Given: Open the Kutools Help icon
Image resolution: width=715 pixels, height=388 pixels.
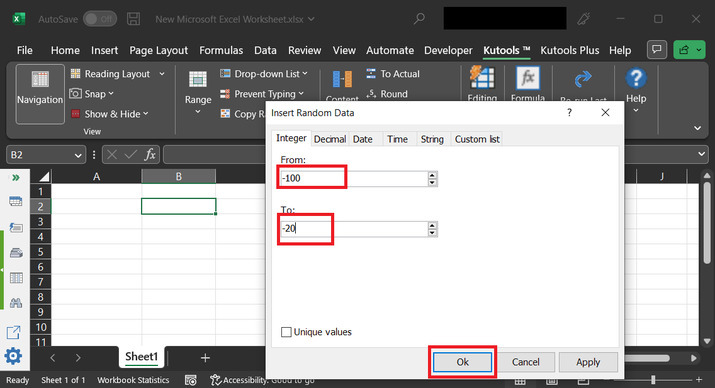Looking at the screenshot, I should coord(636,78).
